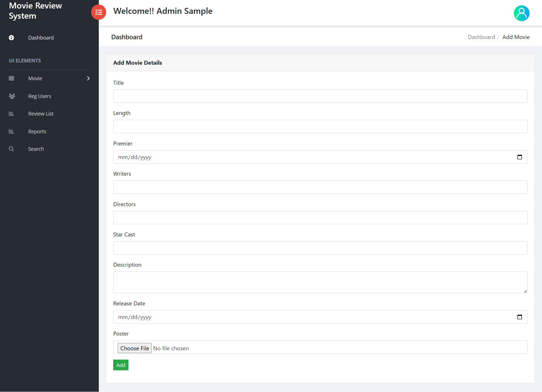Click the Dashboard gauge icon

click(x=11, y=38)
